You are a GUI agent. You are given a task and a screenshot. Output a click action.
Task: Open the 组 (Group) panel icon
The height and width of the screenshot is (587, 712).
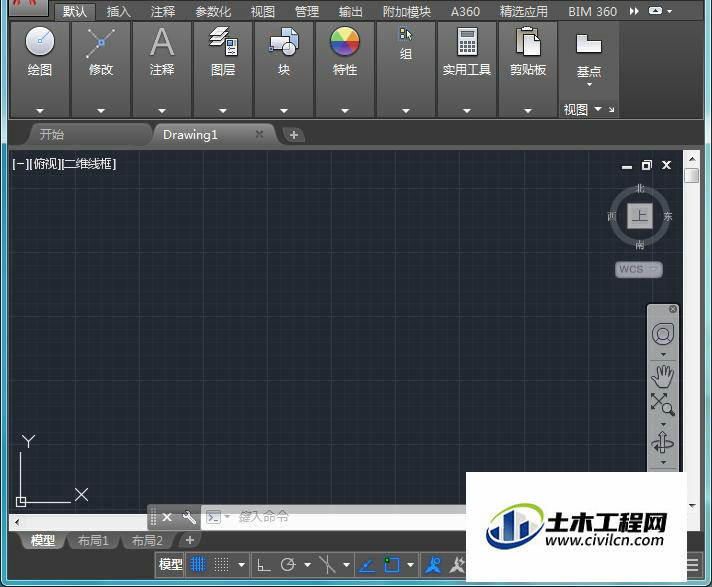coord(405,34)
